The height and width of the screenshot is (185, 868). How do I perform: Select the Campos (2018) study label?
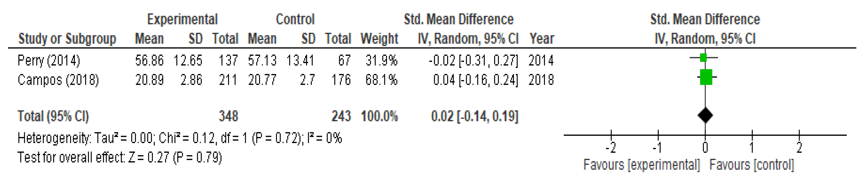point(58,80)
